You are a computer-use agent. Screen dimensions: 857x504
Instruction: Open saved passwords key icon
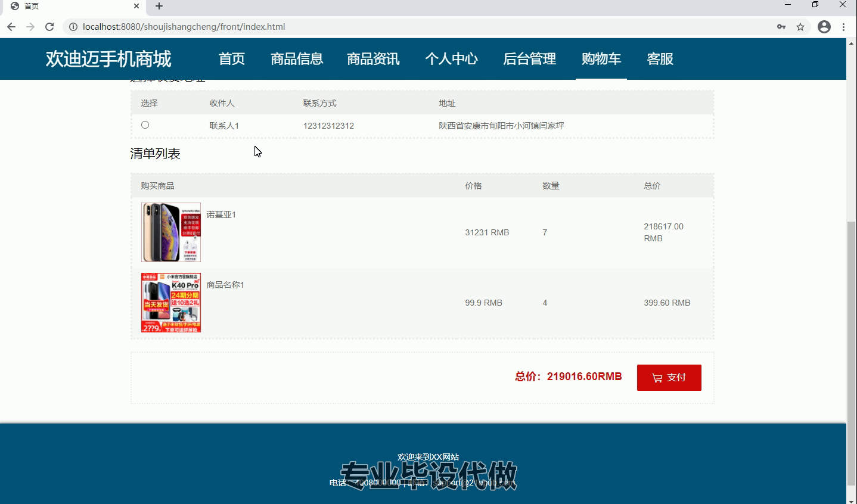coord(781,27)
